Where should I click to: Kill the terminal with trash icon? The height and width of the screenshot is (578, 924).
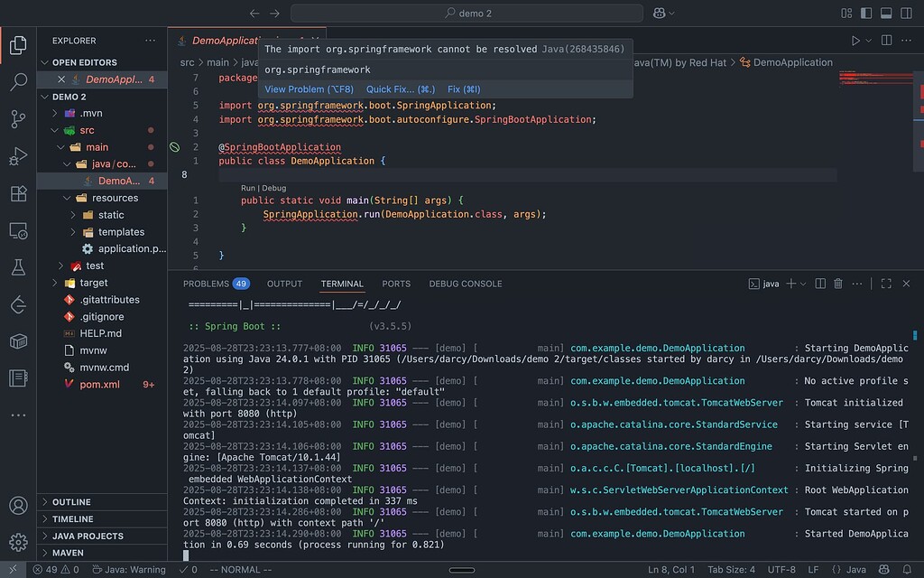tap(838, 284)
